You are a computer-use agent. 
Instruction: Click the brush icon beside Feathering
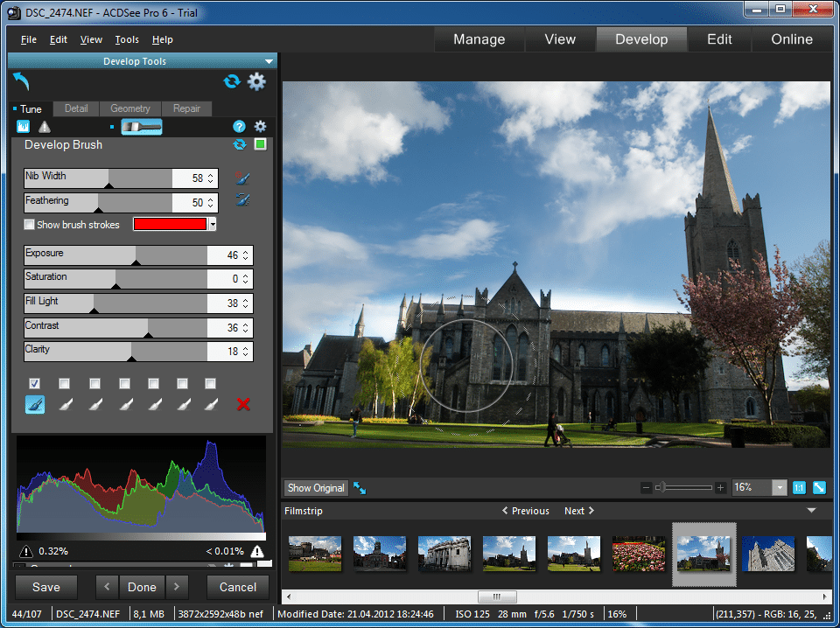242,200
